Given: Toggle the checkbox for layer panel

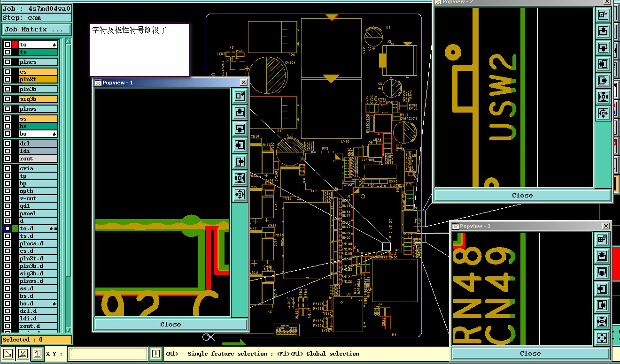Looking at the screenshot, I should pos(8,213).
